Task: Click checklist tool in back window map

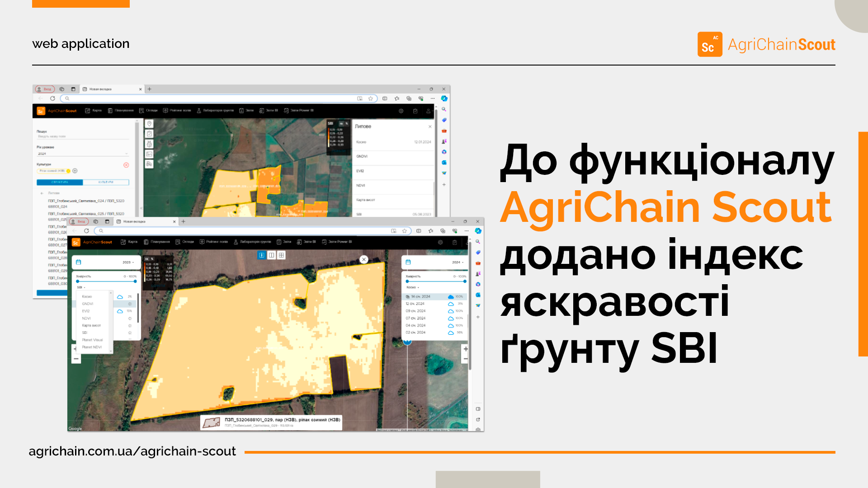Action: [149, 134]
